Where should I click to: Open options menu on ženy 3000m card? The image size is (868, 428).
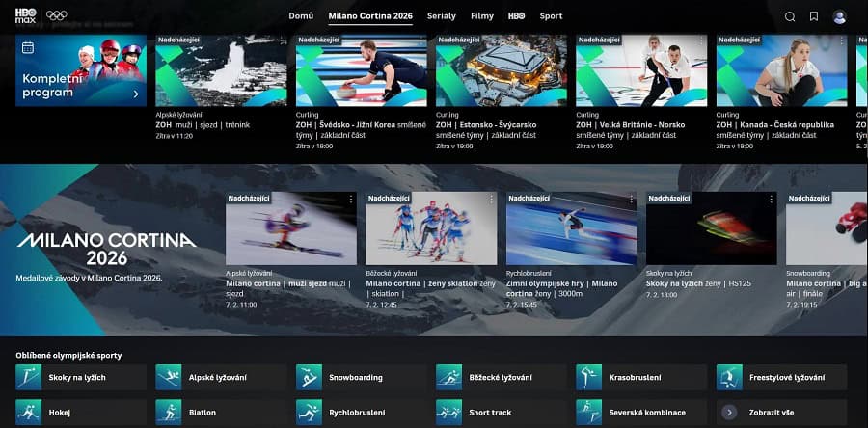click(x=631, y=199)
